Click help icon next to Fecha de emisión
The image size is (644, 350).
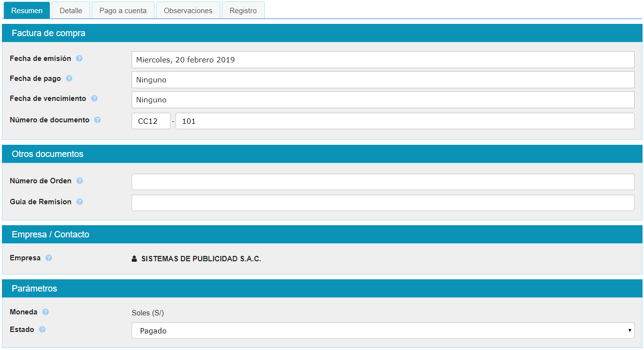coord(79,58)
